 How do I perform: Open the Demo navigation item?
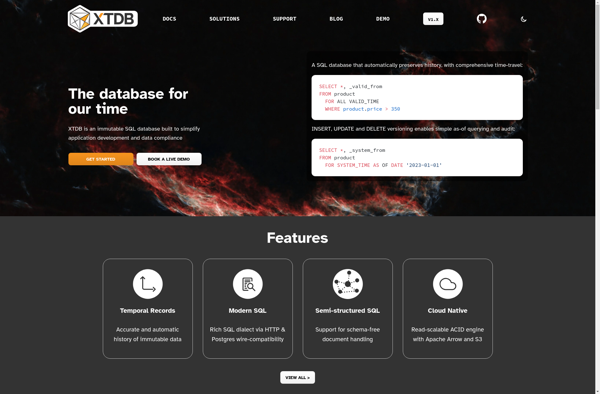tap(383, 19)
